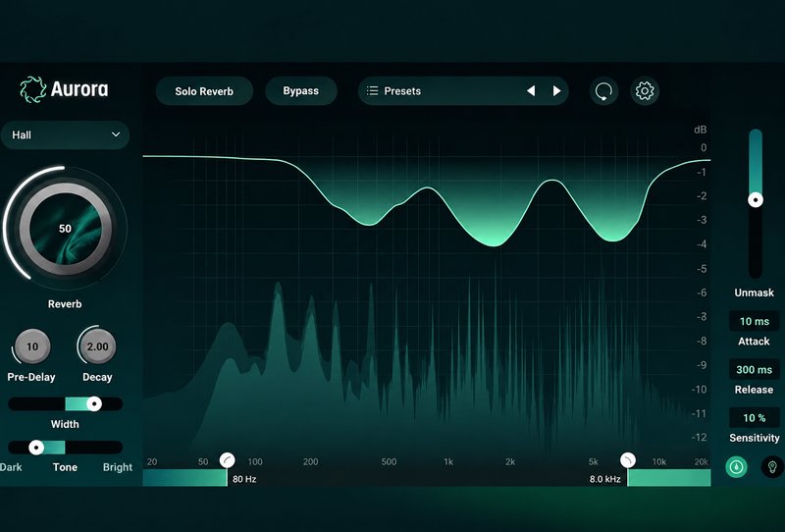The image size is (785, 532).
Task: Open the Presets list
Action: tap(463, 90)
